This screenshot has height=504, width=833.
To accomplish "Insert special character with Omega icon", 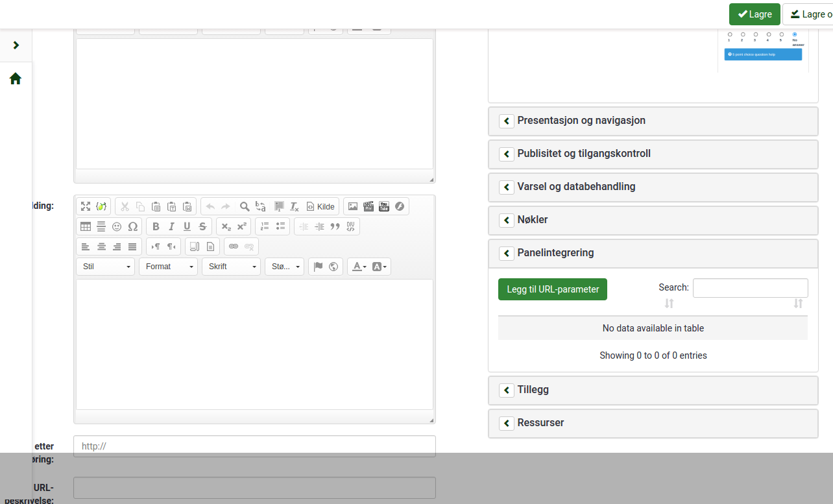I will click(133, 226).
